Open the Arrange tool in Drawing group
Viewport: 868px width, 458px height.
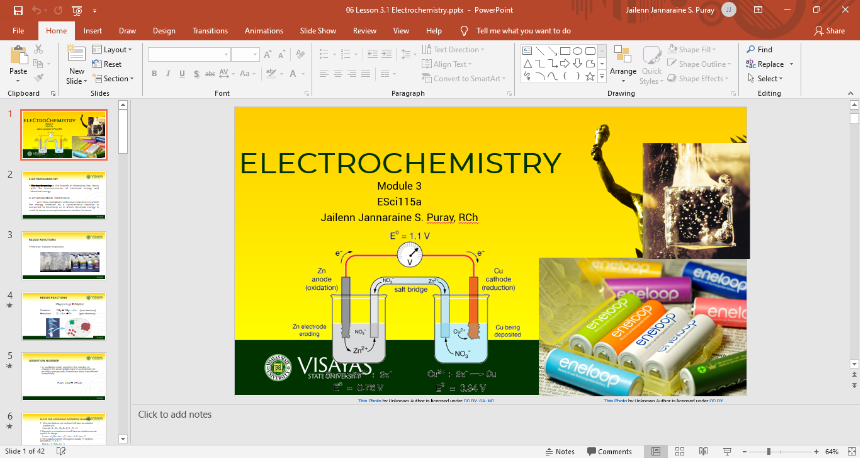(x=623, y=63)
